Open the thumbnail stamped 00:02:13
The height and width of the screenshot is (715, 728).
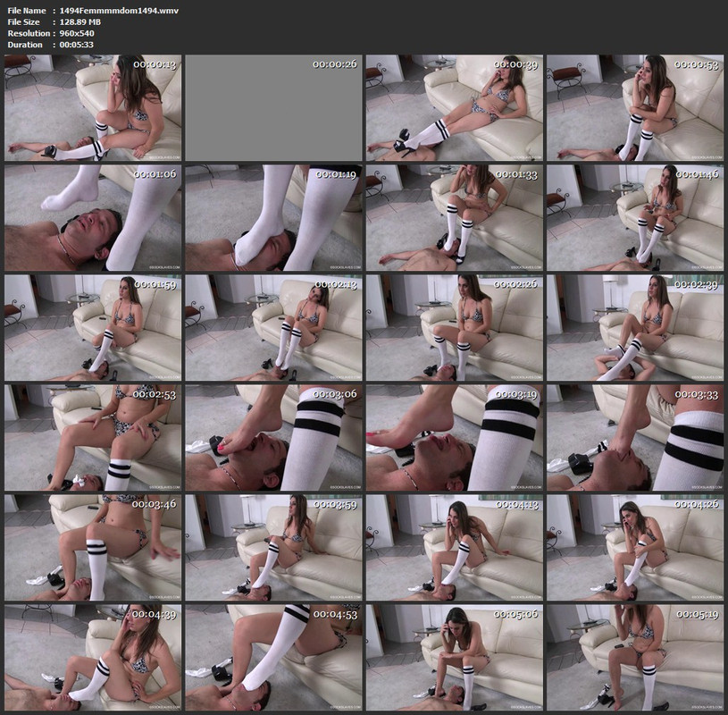coord(273,327)
